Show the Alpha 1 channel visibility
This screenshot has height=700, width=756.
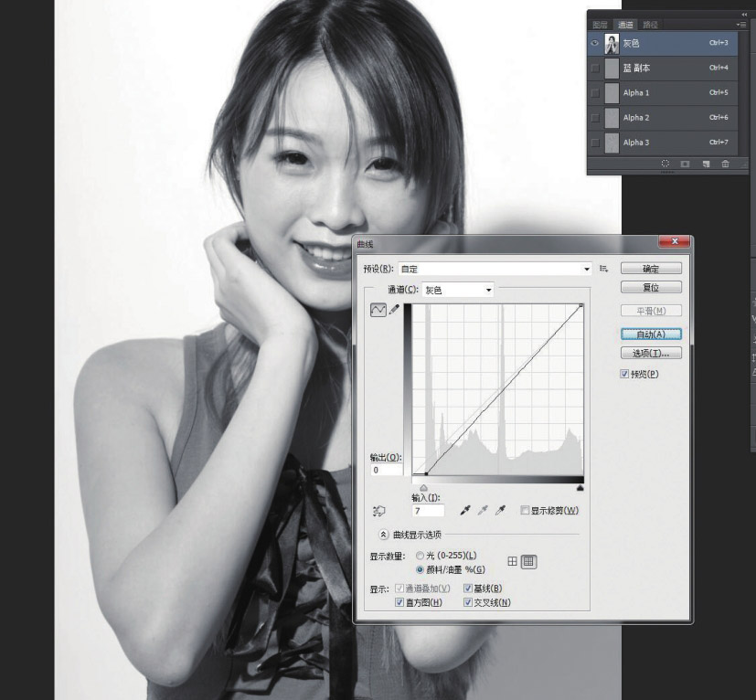pos(595,93)
